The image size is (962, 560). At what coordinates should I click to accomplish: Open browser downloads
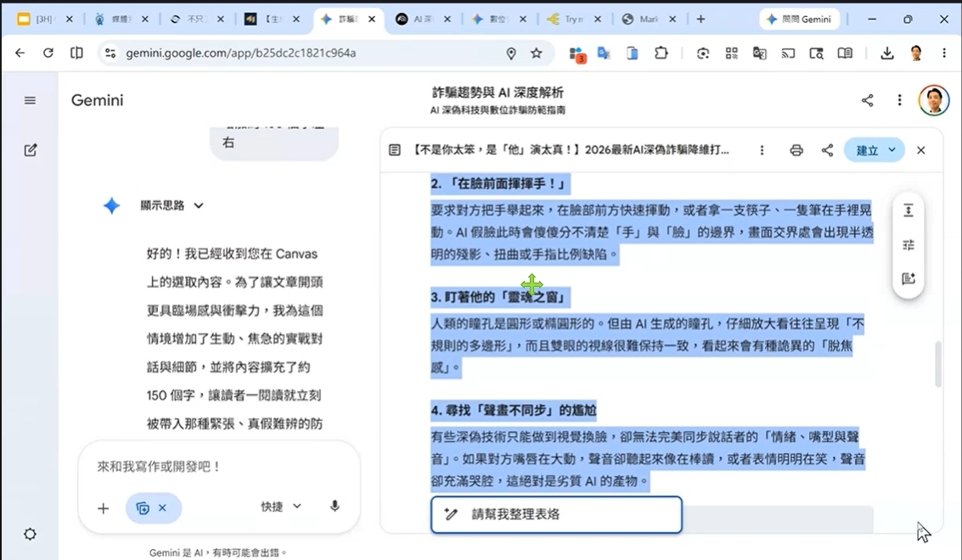click(886, 53)
